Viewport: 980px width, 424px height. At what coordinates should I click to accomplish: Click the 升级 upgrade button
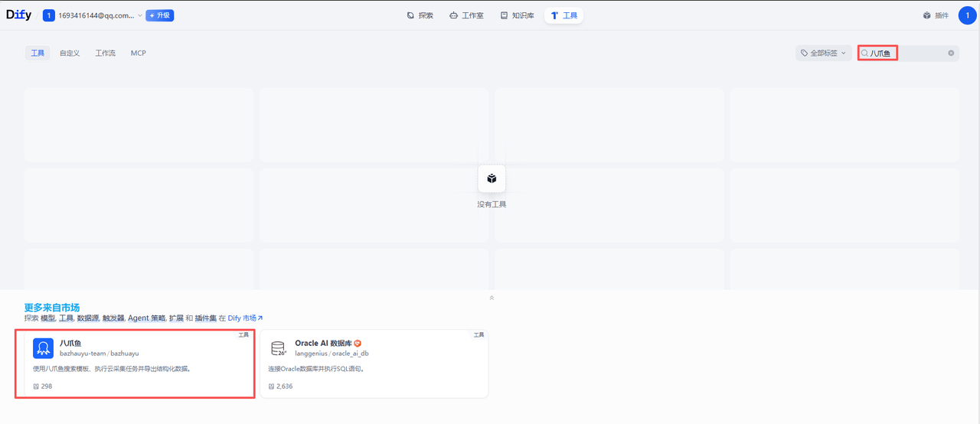click(x=160, y=15)
